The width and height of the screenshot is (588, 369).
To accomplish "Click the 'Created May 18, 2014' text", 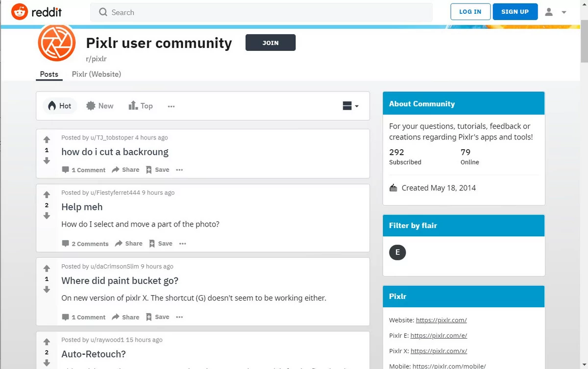I will pos(439,188).
